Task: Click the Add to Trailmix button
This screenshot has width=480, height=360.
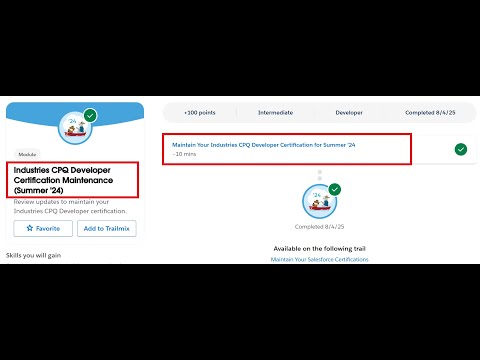Action: pyautogui.click(x=107, y=228)
